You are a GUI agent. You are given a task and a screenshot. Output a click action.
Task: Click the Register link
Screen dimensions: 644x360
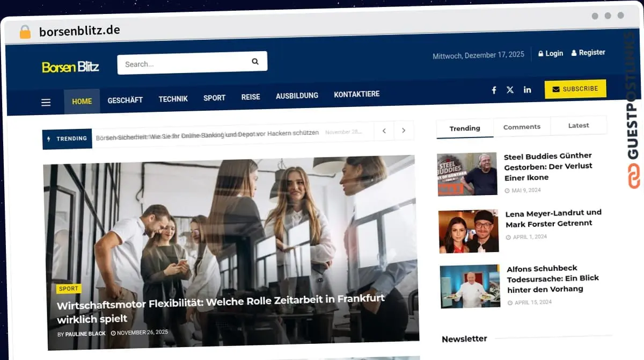click(588, 53)
